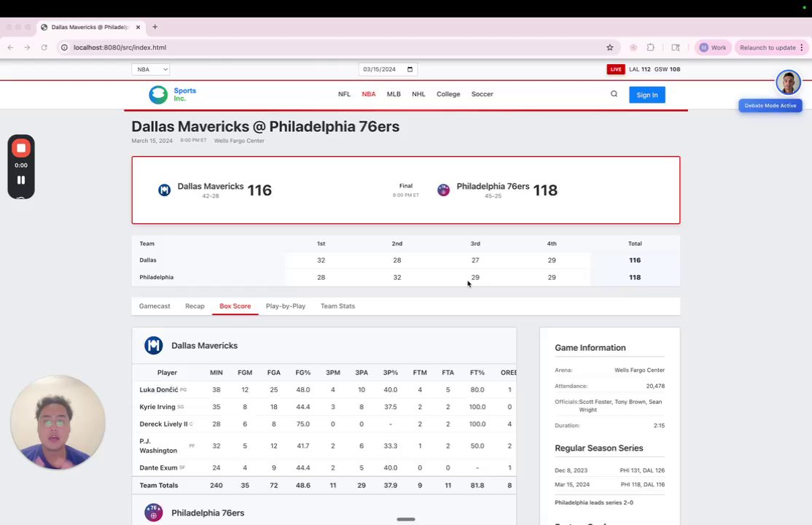Bookmark page with star icon
812x525 pixels.
[x=609, y=47]
